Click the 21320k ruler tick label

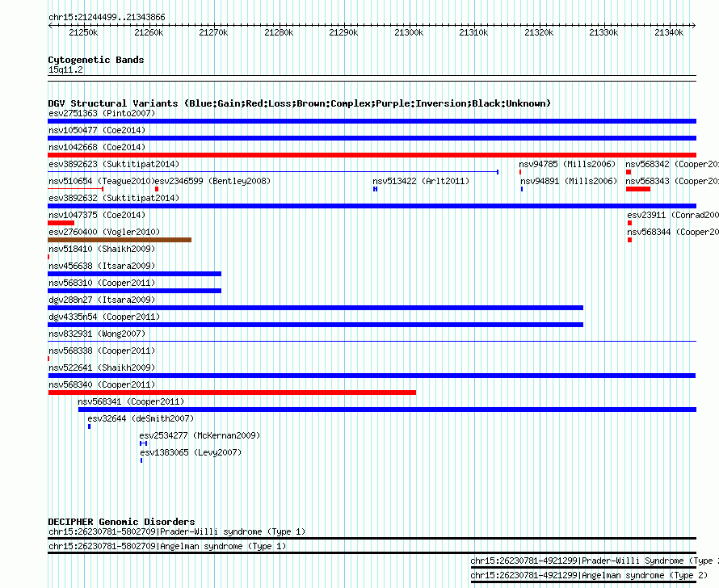(x=539, y=32)
